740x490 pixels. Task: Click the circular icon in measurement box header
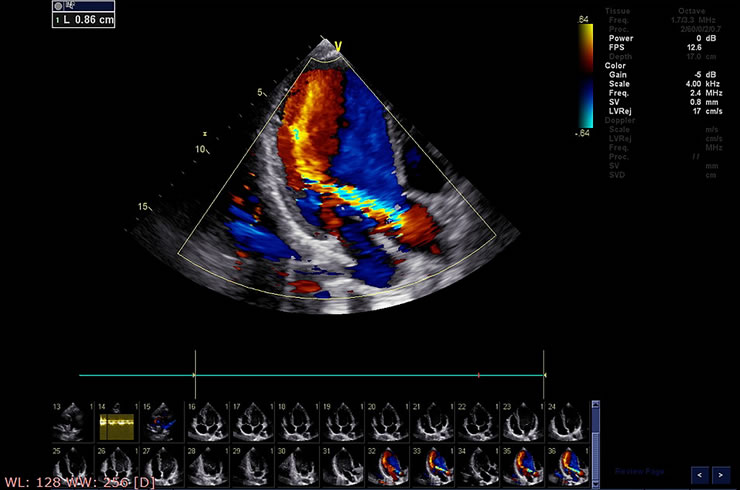click(x=59, y=6)
